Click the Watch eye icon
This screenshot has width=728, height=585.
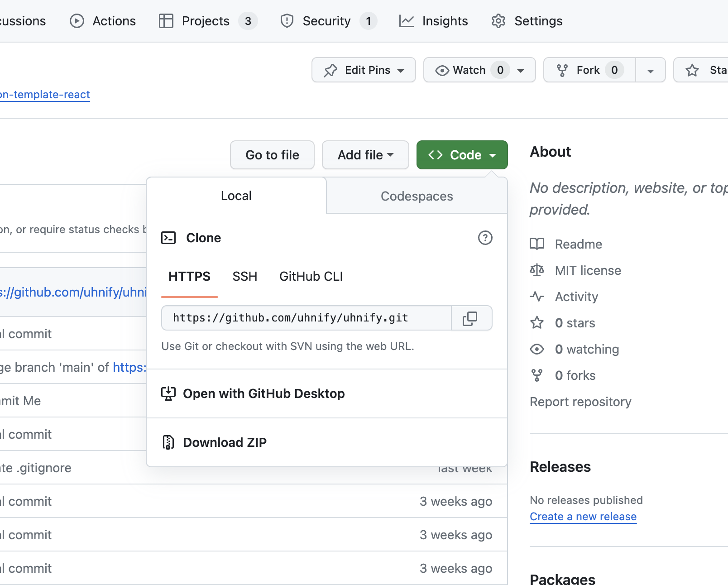point(442,70)
